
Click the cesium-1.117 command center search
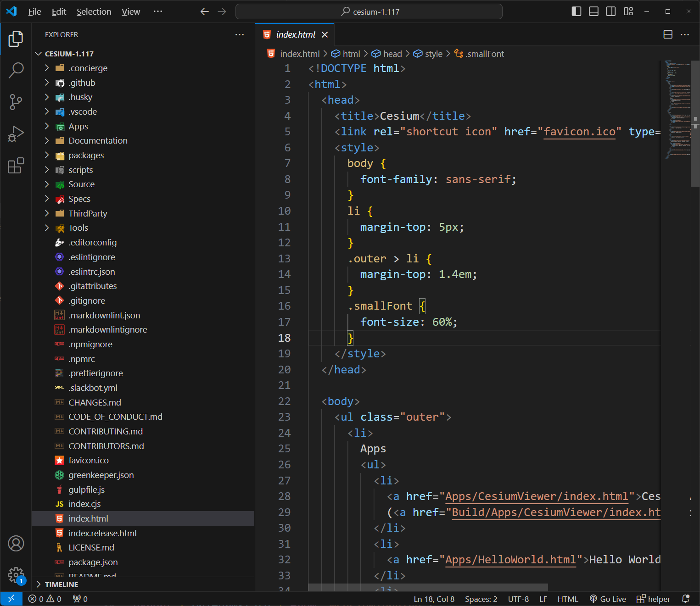[x=369, y=11]
